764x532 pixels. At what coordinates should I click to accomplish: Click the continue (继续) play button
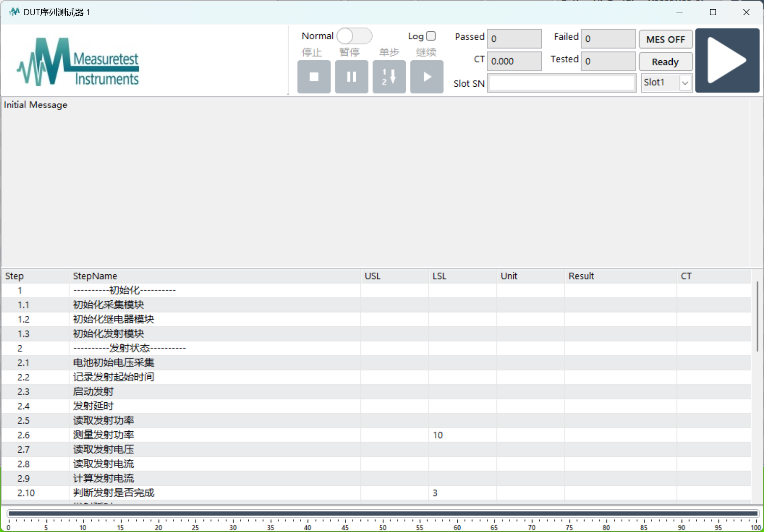(426, 77)
